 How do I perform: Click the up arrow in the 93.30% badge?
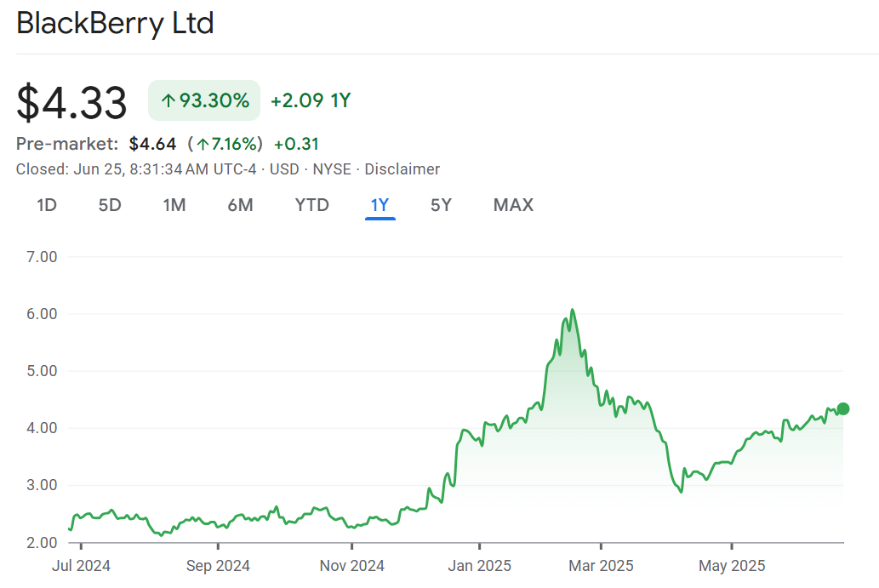(x=168, y=101)
